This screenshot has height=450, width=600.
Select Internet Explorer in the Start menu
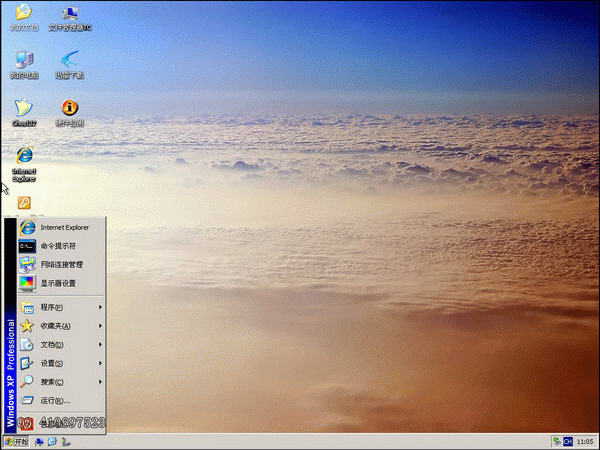click(63, 227)
